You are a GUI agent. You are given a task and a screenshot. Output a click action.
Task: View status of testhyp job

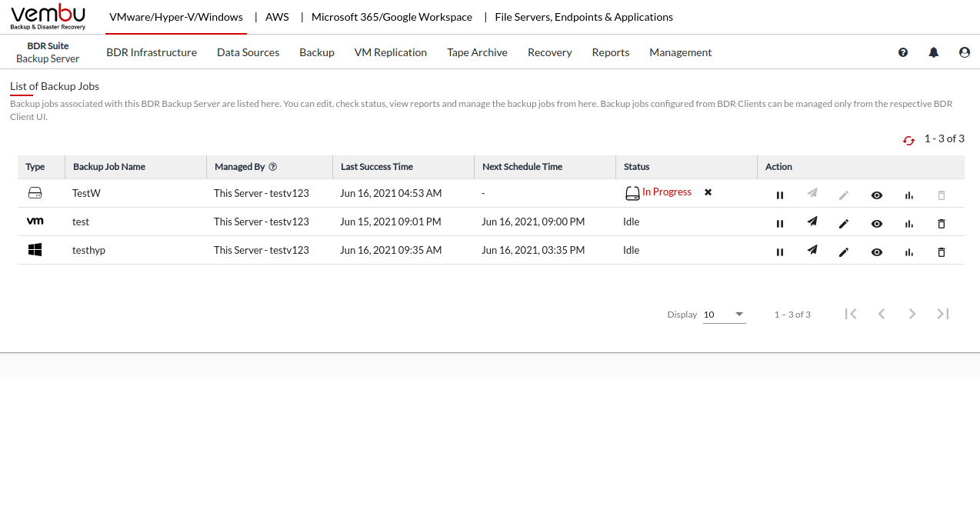coord(876,252)
